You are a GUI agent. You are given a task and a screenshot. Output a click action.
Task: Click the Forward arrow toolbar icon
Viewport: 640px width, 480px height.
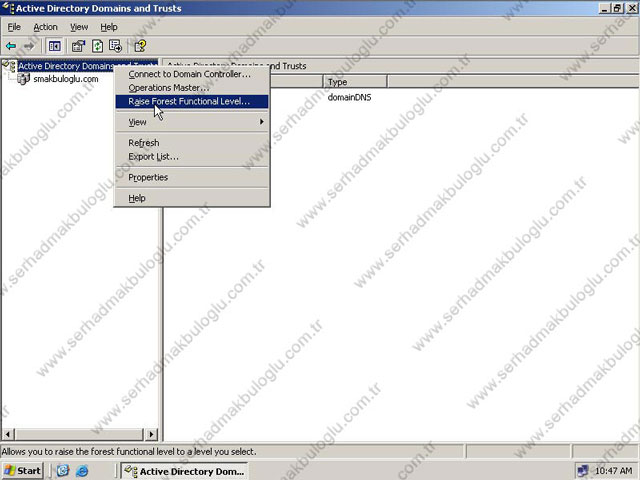point(29,46)
